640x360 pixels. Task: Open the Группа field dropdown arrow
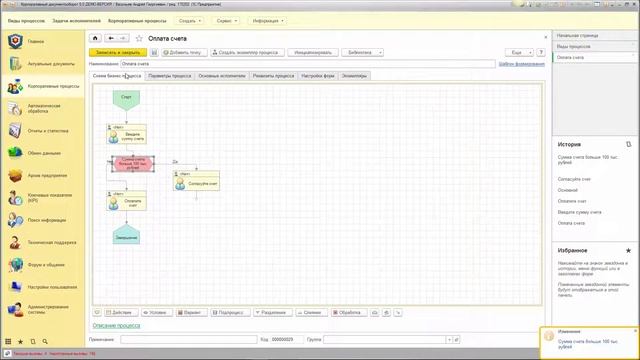click(449, 340)
